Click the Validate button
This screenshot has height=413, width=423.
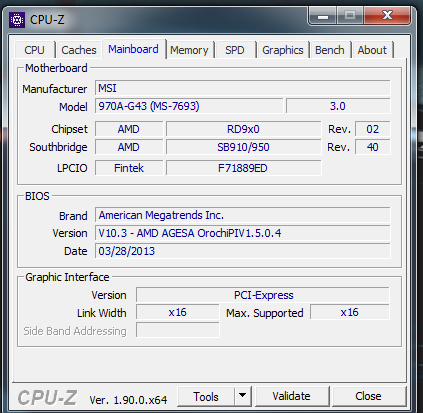click(291, 396)
